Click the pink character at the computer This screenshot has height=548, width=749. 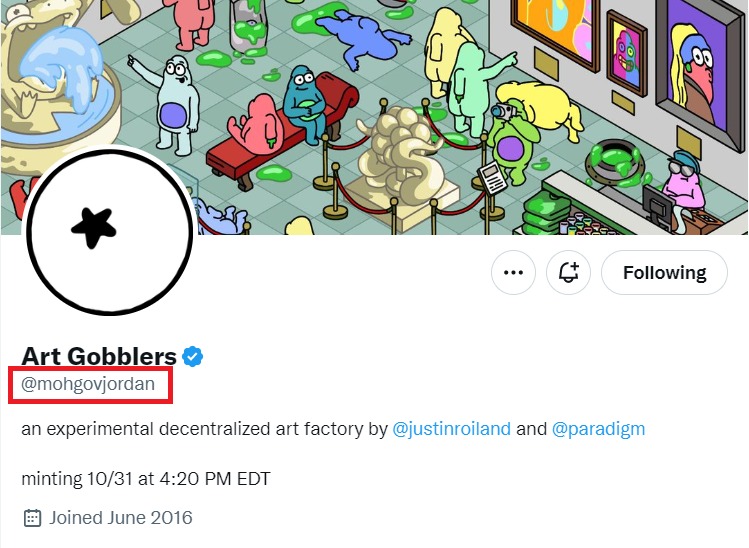pyautogui.click(x=684, y=185)
